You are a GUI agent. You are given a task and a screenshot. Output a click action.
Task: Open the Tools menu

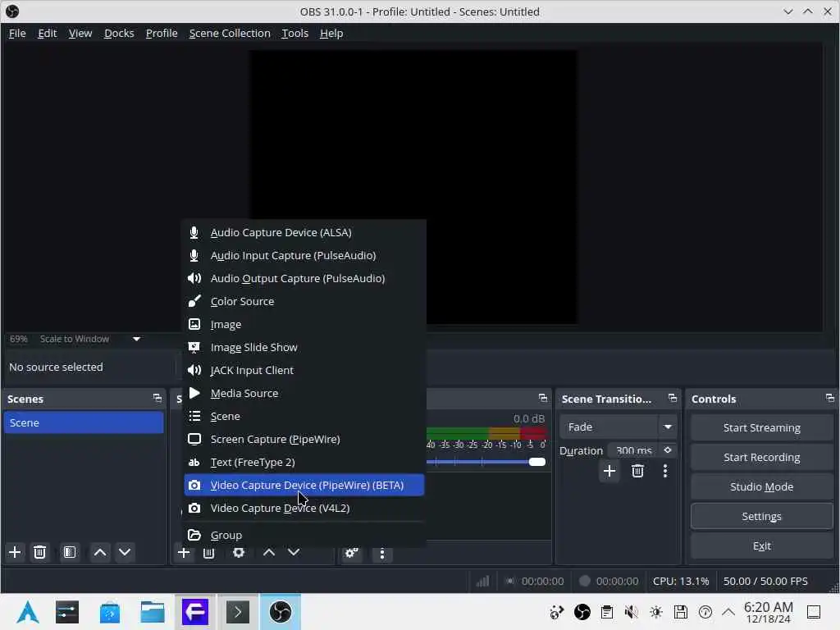(295, 33)
